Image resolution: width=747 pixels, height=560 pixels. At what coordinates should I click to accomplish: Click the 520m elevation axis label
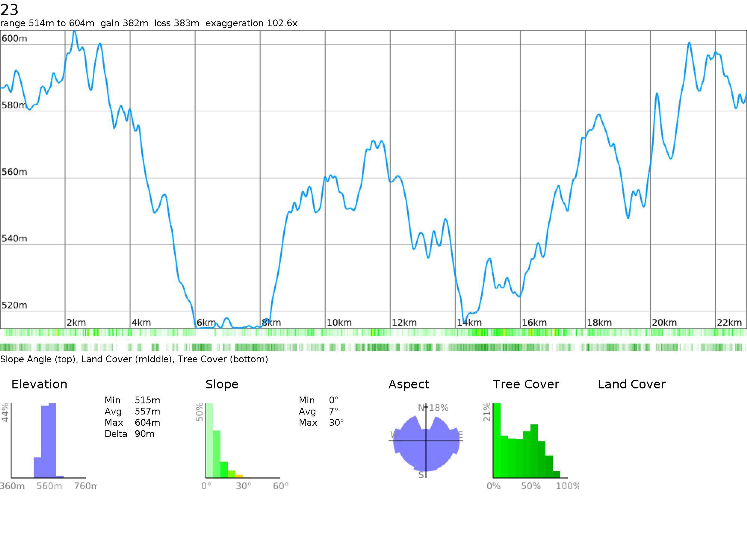coord(14,305)
